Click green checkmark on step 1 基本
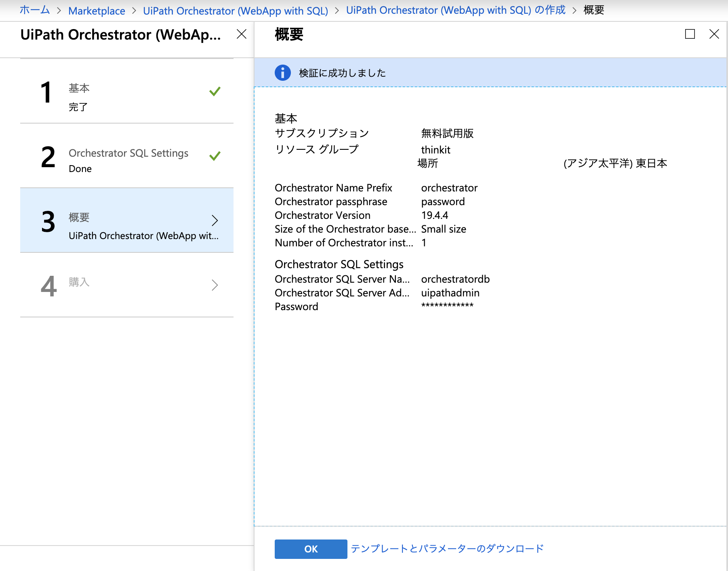This screenshot has height=571, width=728. pyautogui.click(x=215, y=91)
